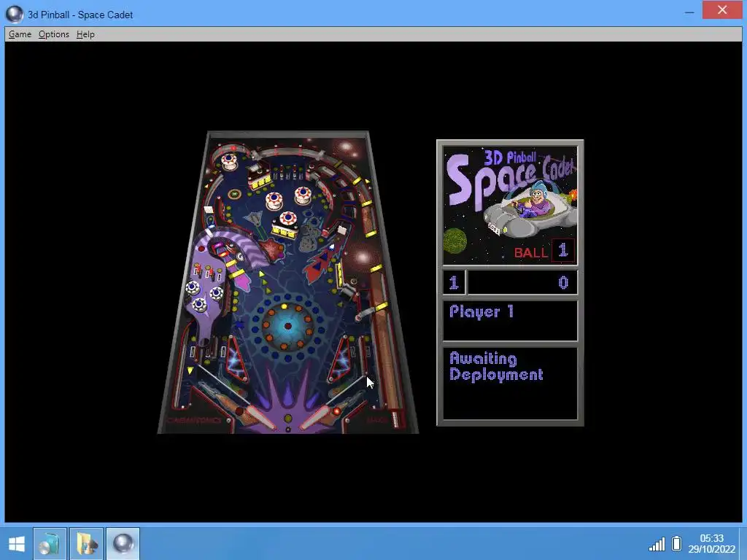747x560 pixels.
Task: Click the right slingshot triangle bumper
Action: [340, 359]
